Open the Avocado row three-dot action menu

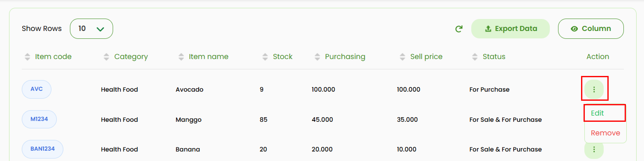[x=594, y=89]
